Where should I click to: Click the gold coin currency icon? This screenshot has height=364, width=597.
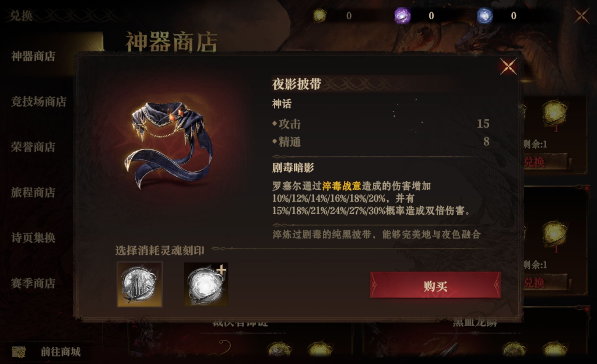coord(319,15)
